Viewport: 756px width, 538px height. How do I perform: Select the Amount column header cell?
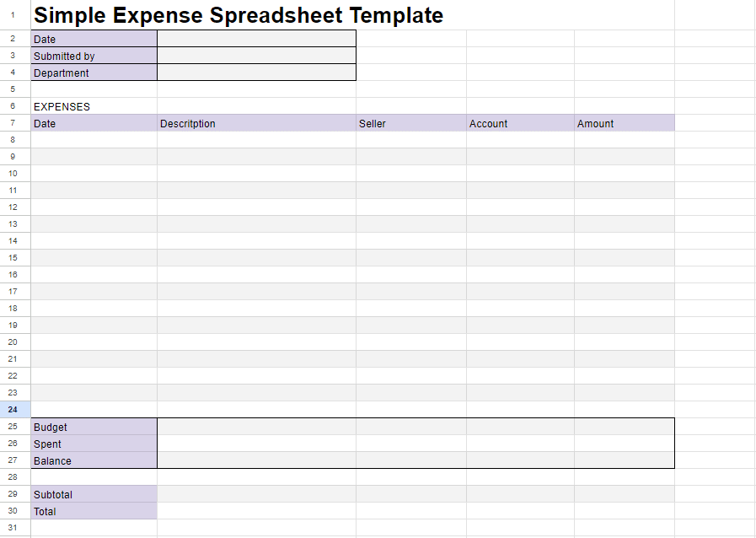coord(625,123)
